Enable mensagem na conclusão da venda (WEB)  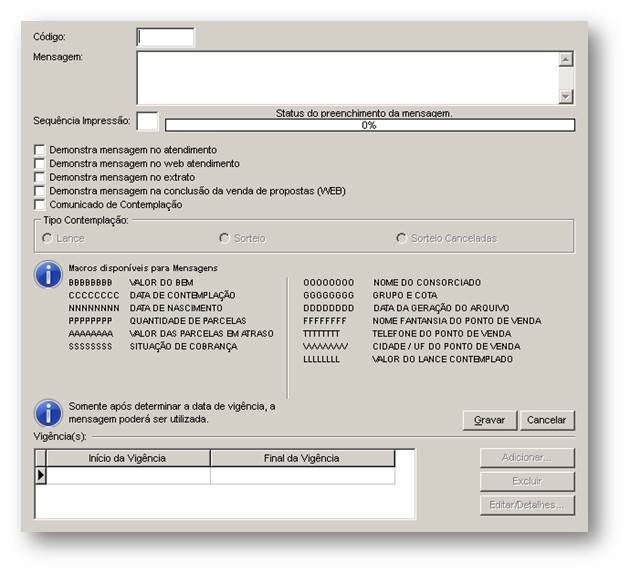coord(39,191)
